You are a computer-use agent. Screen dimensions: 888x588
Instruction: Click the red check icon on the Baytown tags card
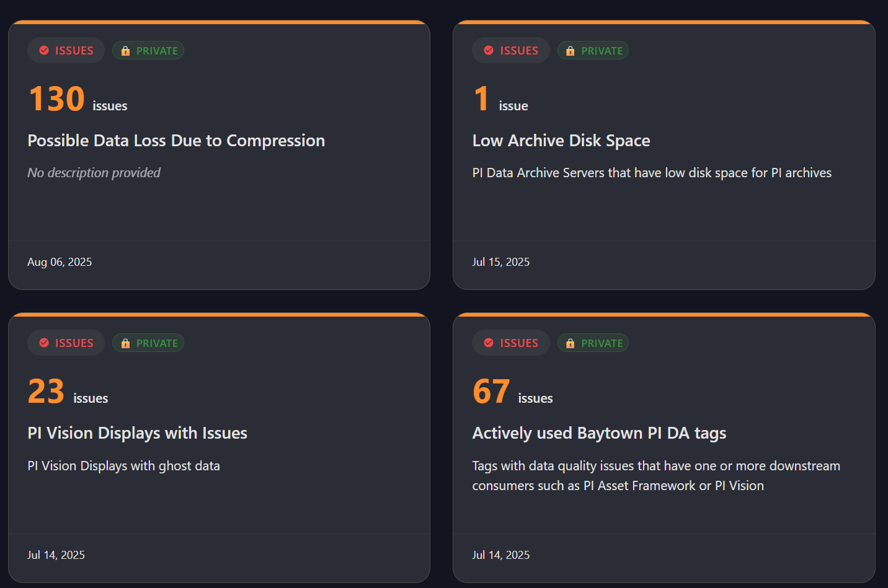(489, 343)
